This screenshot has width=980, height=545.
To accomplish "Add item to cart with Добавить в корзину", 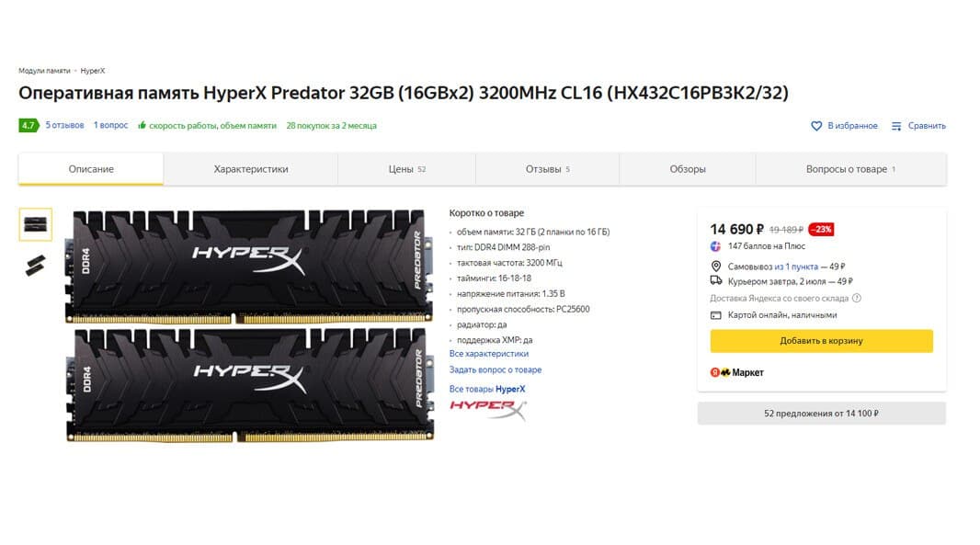I will [821, 341].
